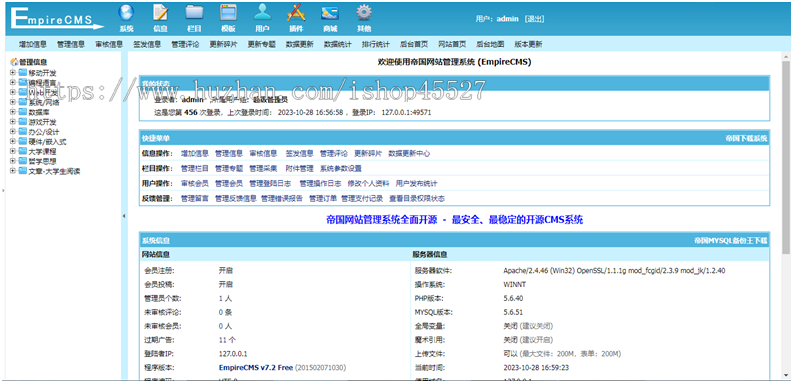The image size is (793, 383).
Task: Expand the 数据库 tree node
Action: [x=13, y=112]
